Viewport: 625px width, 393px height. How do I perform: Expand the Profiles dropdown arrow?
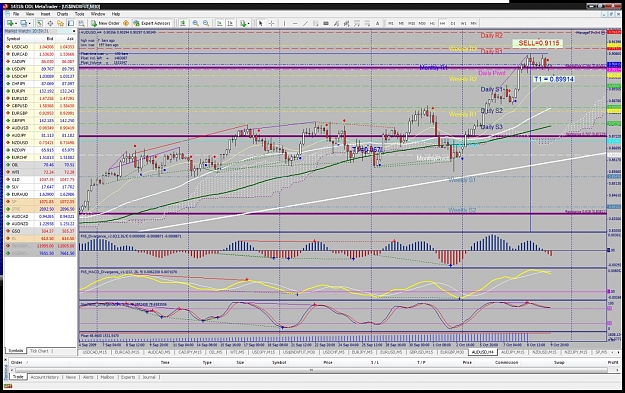pos(29,23)
